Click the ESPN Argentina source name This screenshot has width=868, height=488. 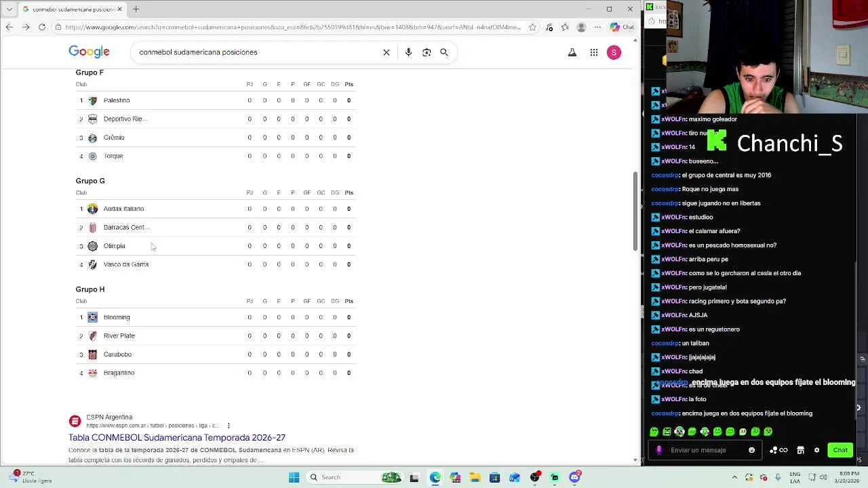click(x=109, y=417)
